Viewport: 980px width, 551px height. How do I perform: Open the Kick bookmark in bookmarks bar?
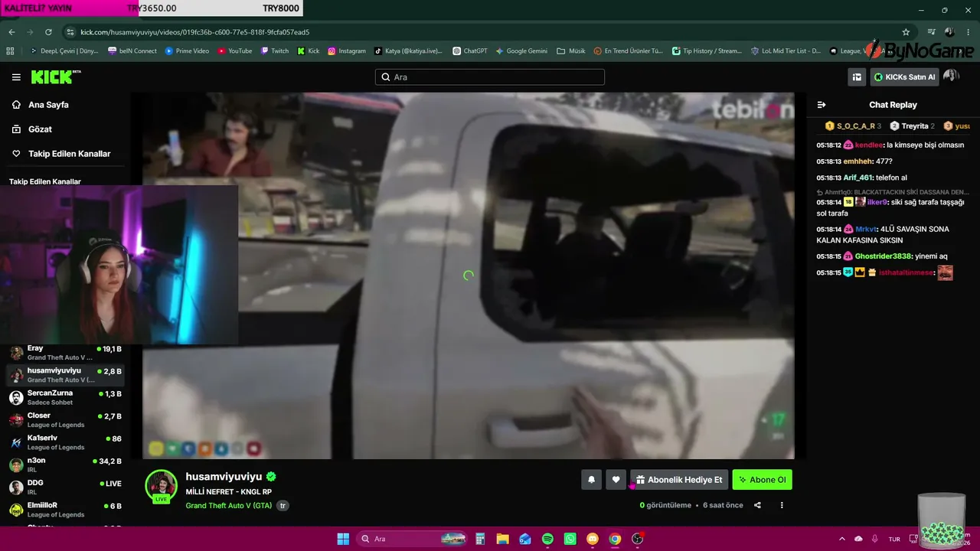click(x=309, y=51)
